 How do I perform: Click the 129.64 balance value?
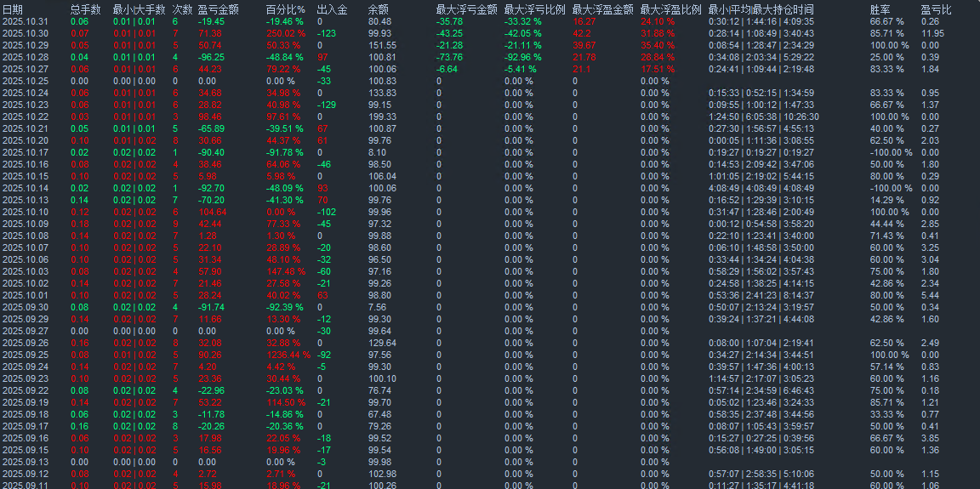coord(383,343)
